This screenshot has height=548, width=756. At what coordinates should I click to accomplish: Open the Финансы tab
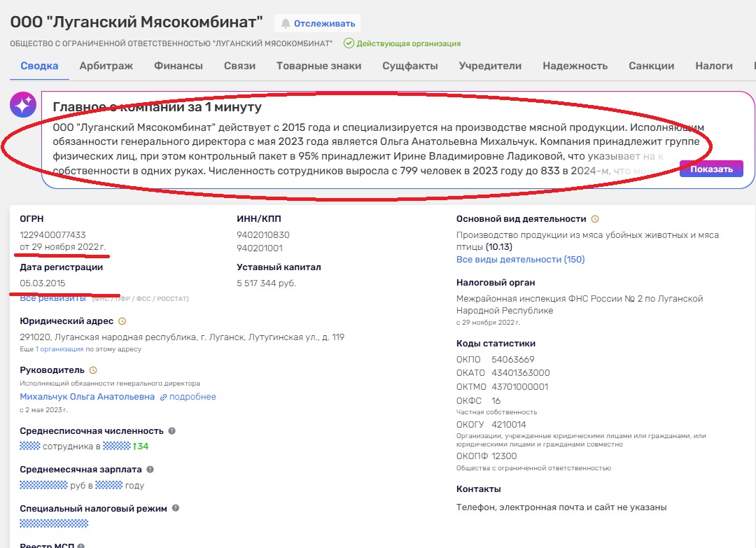(x=178, y=66)
